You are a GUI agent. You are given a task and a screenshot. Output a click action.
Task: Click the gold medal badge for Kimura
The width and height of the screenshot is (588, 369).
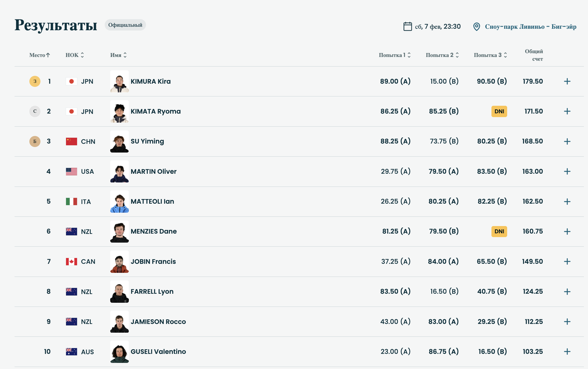point(35,81)
